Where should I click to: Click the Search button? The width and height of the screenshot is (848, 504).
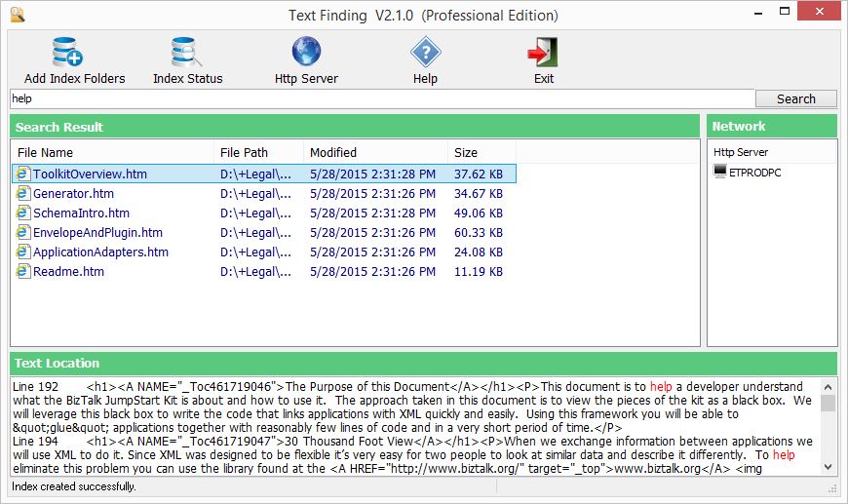pyautogui.click(x=795, y=99)
